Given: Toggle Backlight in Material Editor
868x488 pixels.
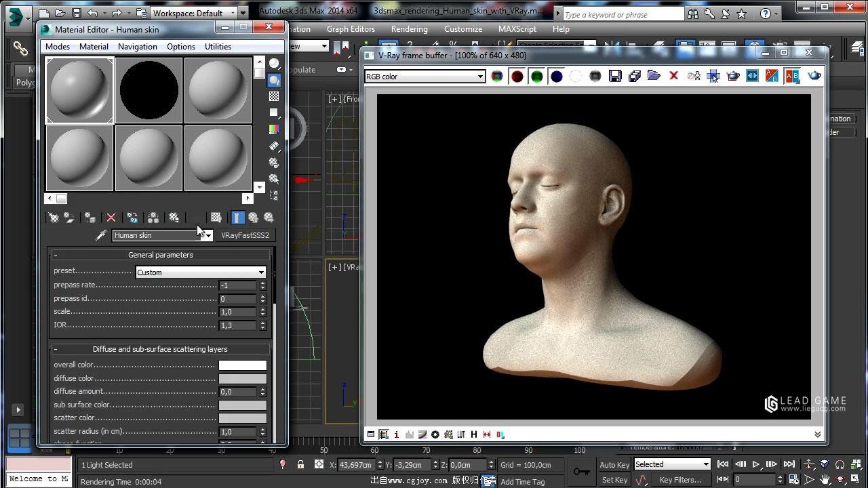Looking at the screenshot, I should click(274, 80).
